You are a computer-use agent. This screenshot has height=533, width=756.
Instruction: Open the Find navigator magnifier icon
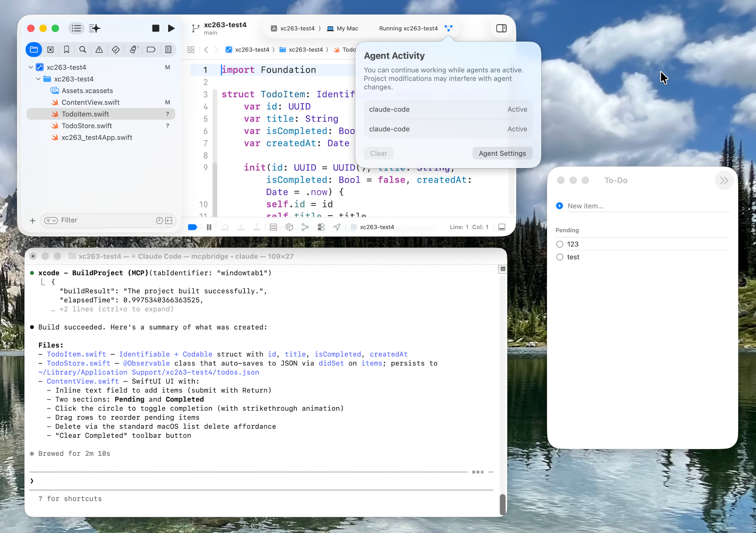[x=83, y=50]
